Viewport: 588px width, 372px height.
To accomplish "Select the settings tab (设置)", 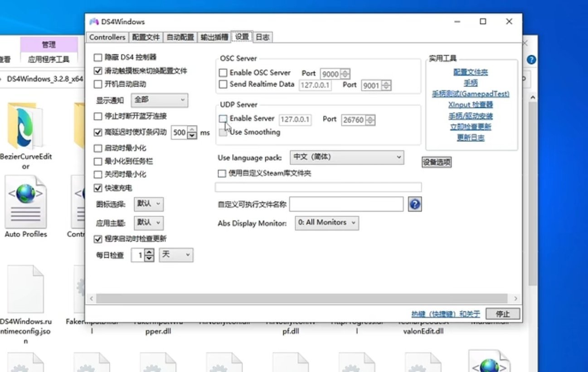I will point(242,37).
